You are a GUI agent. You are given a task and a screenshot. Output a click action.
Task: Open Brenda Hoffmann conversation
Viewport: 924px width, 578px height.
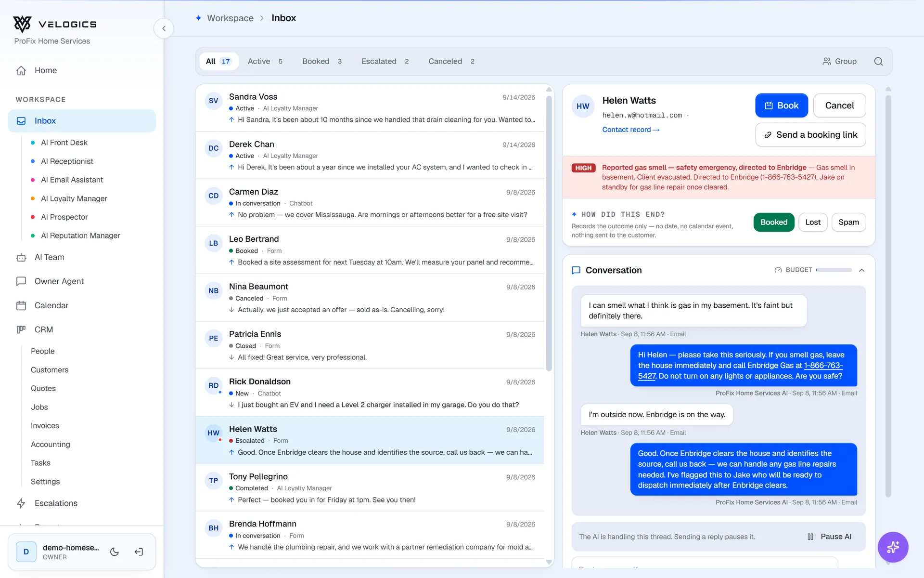coord(370,535)
